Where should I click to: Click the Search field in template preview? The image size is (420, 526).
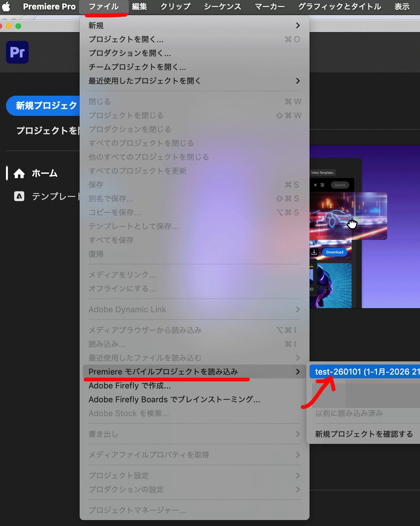(x=340, y=185)
